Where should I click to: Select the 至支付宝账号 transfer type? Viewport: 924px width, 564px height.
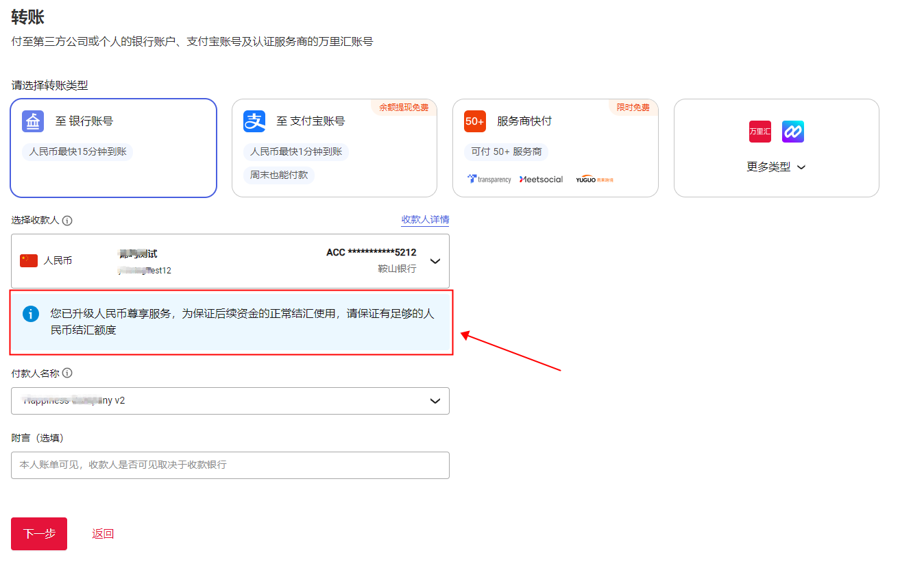click(335, 148)
